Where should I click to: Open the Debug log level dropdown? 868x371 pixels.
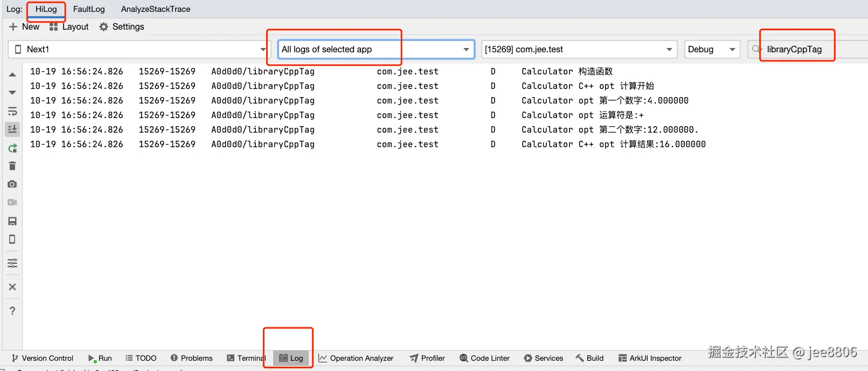coord(712,50)
